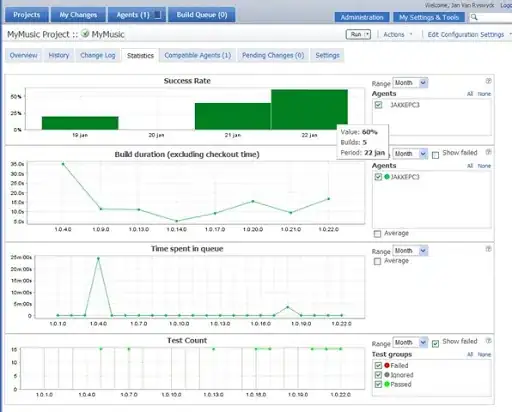Image resolution: width=512 pixels, height=412 pixels.
Task: Click the green build status icon beside MyMusic
Action: [x=85, y=34]
